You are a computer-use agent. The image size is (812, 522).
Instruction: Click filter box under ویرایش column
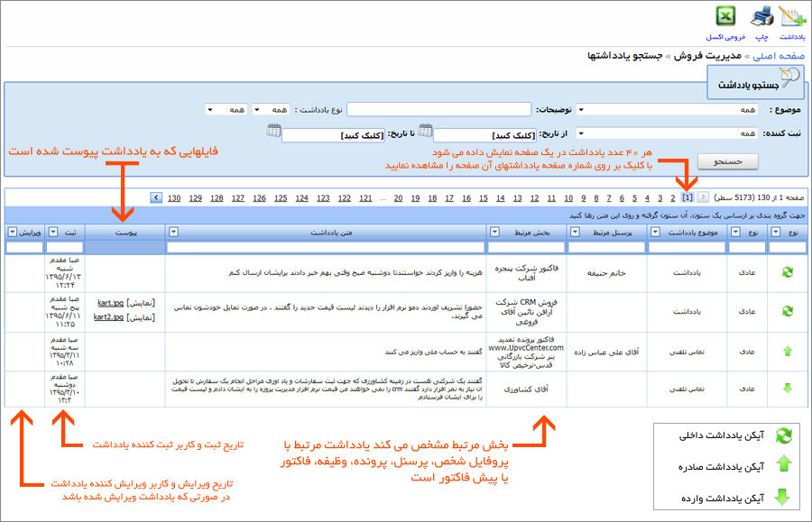coord(24,248)
